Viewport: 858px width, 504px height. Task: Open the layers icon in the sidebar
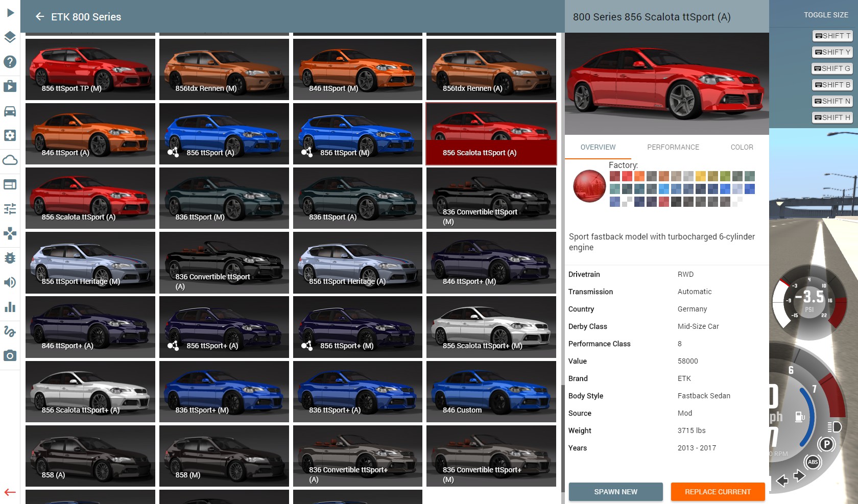click(x=10, y=37)
